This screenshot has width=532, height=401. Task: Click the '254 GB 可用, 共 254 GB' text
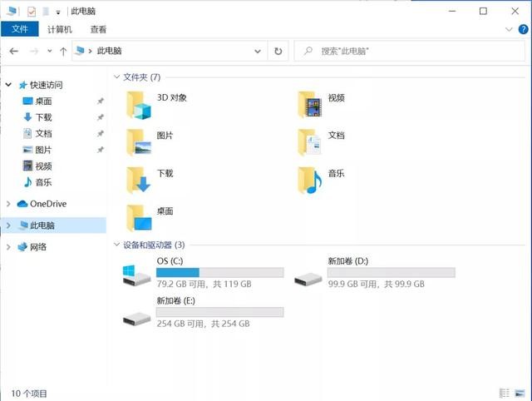coord(203,324)
